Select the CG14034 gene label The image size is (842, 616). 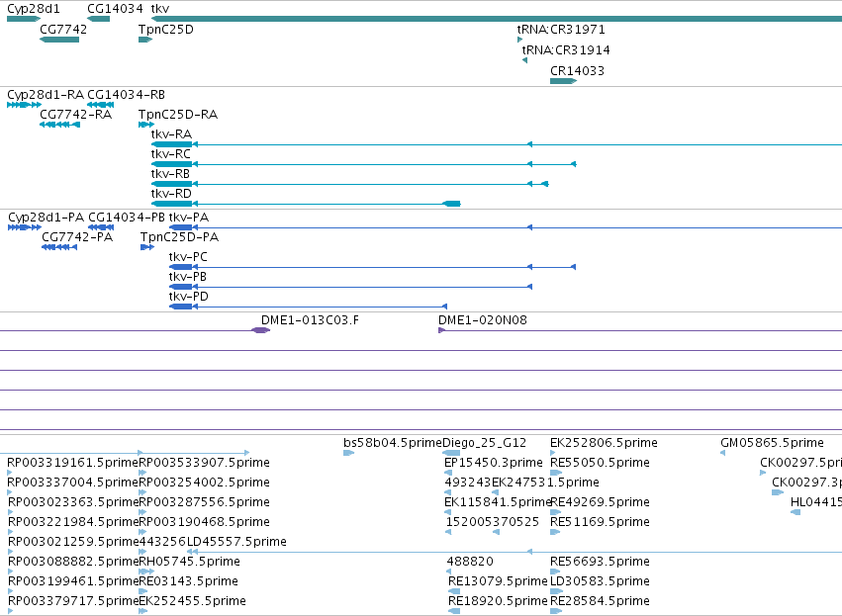pyautogui.click(x=115, y=9)
